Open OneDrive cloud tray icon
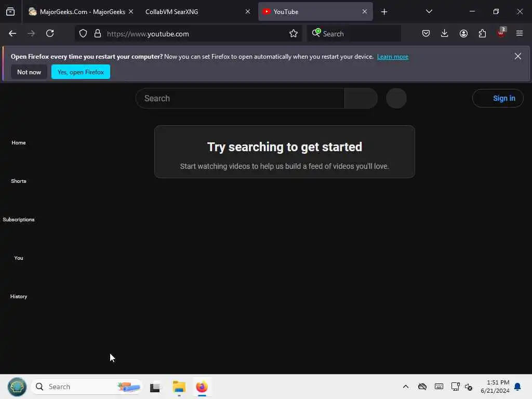This screenshot has width=532, height=399. pos(422,387)
